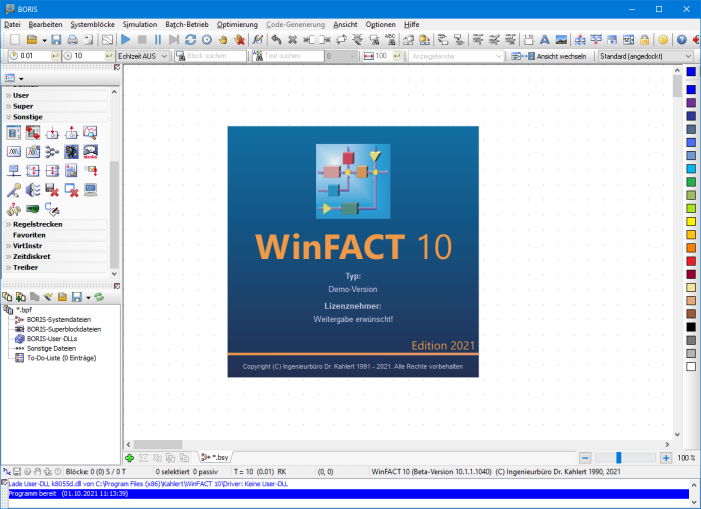Click the blue letter A text icon
Screen dimensions: 701x509
pyautogui.click(x=545, y=40)
